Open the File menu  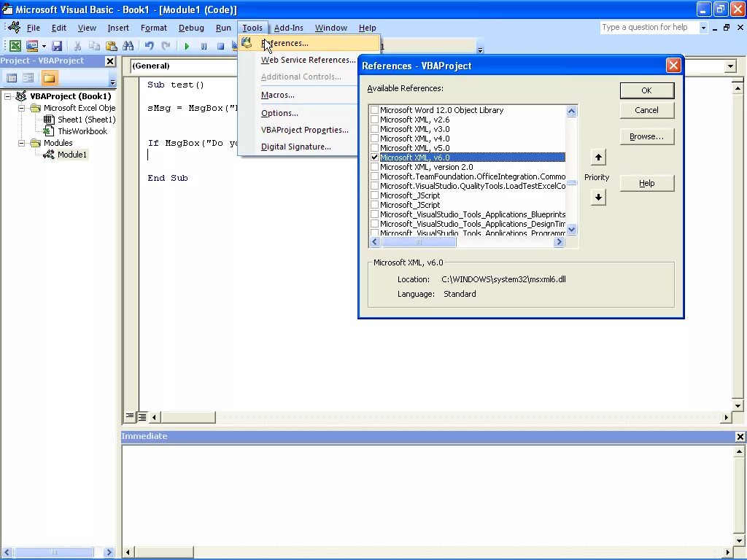[x=34, y=28]
